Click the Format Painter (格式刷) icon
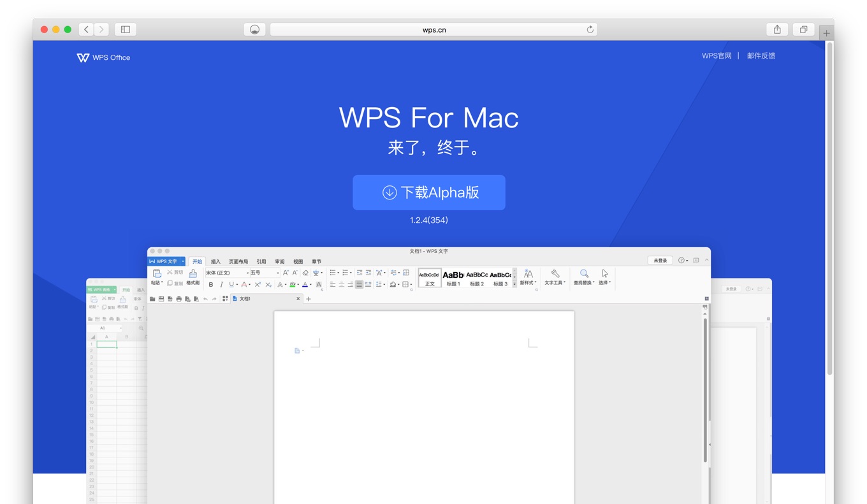The image size is (867, 504). coord(193,274)
